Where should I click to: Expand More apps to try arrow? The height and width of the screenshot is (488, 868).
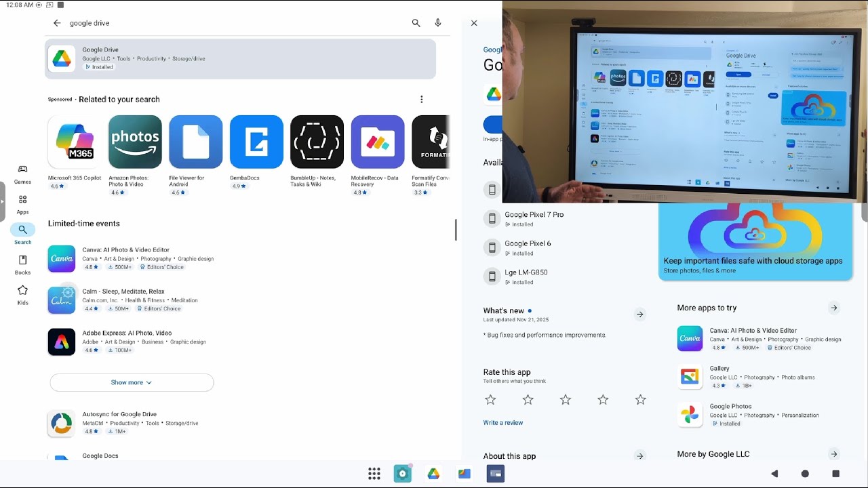(x=834, y=308)
